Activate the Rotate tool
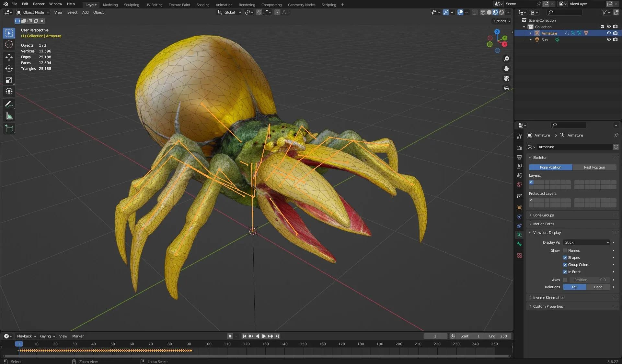This screenshot has height=364, width=622. coord(9,69)
